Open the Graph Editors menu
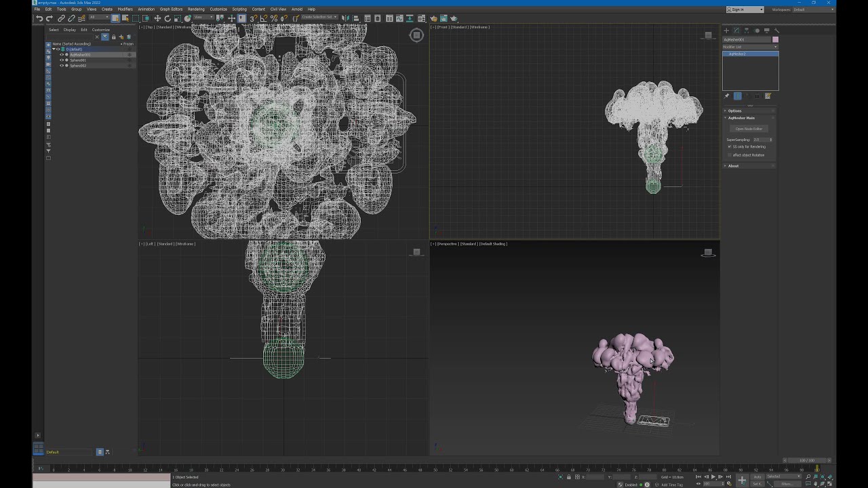868x488 pixels. pos(171,9)
